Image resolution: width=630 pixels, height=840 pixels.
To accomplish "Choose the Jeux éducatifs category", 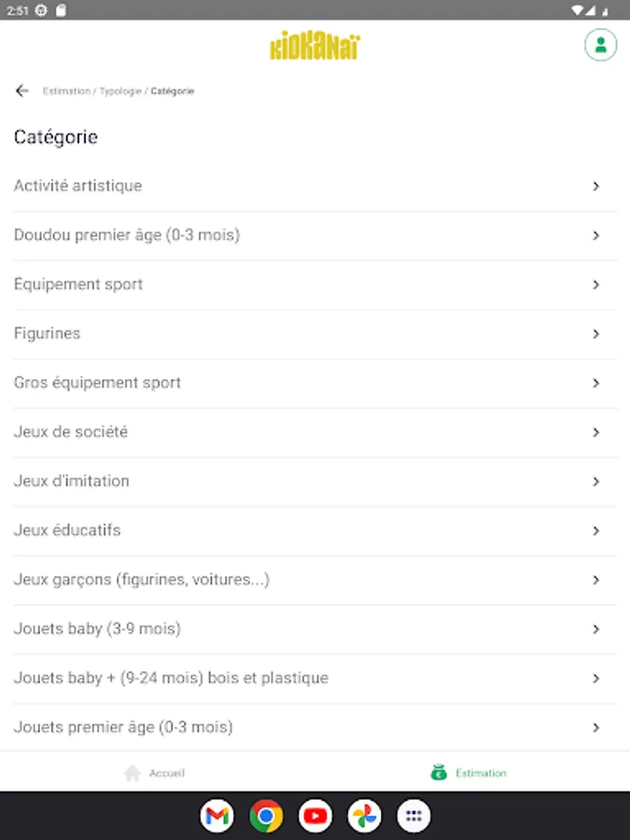I will click(67, 530).
